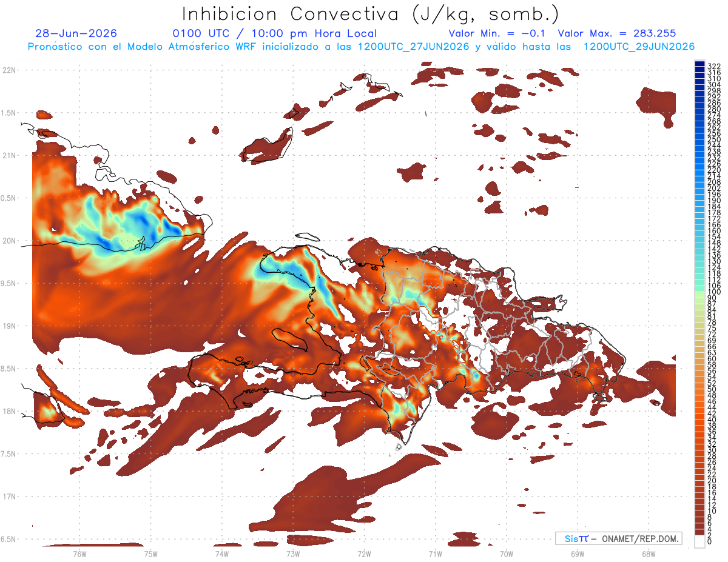This screenshot has height=562, width=728.
Task: Click the colorbar value '322'
Action: [x=713, y=66]
